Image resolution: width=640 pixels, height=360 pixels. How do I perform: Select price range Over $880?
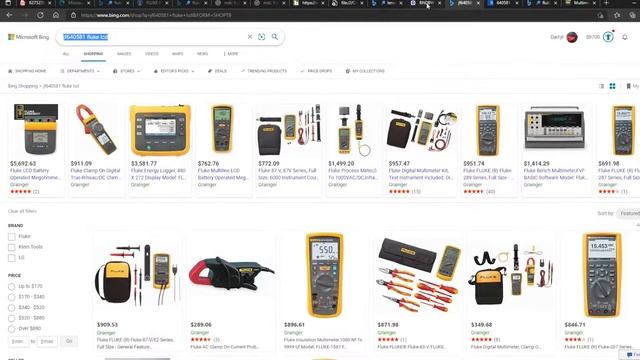[11, 329]
